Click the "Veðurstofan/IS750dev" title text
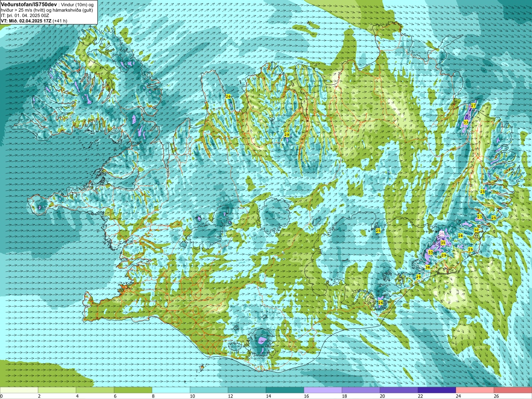532x399 pixels. point(29,4)
